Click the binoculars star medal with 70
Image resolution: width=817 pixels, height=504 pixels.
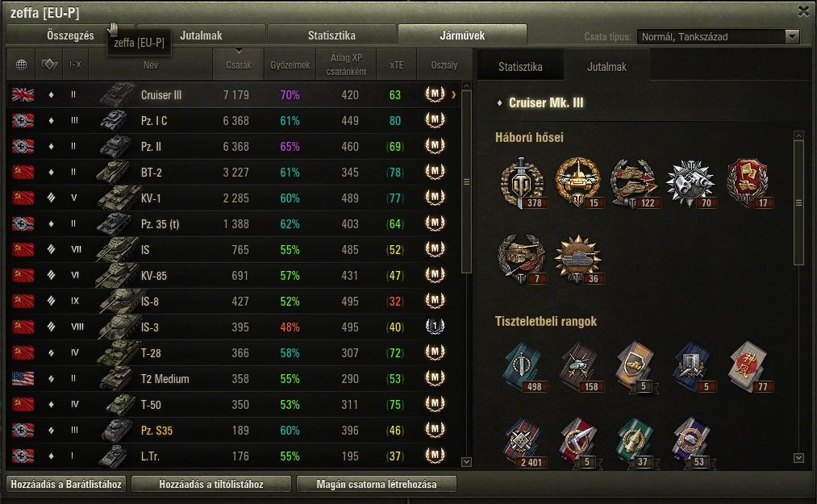(691, 183)
